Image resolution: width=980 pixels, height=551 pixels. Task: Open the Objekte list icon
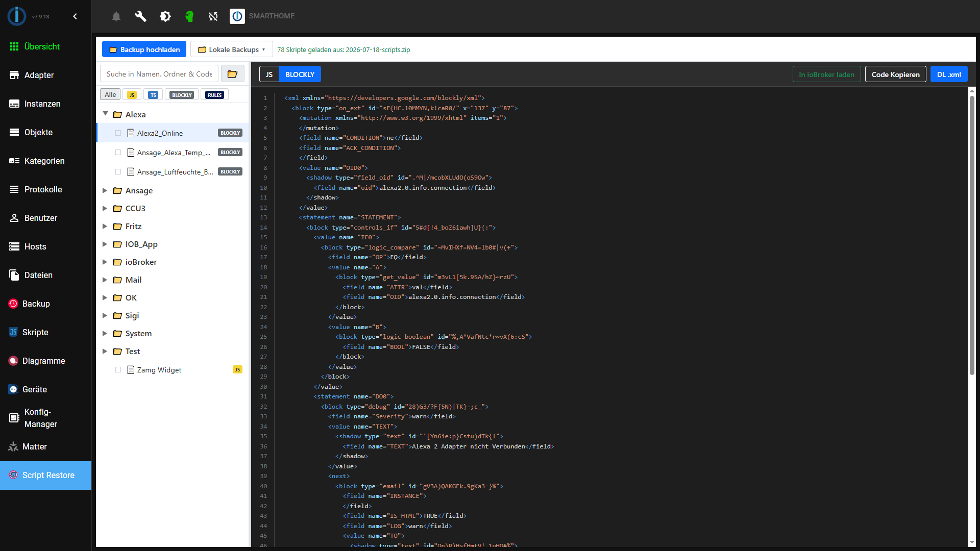pyautogui.click(x=14, y=132)
